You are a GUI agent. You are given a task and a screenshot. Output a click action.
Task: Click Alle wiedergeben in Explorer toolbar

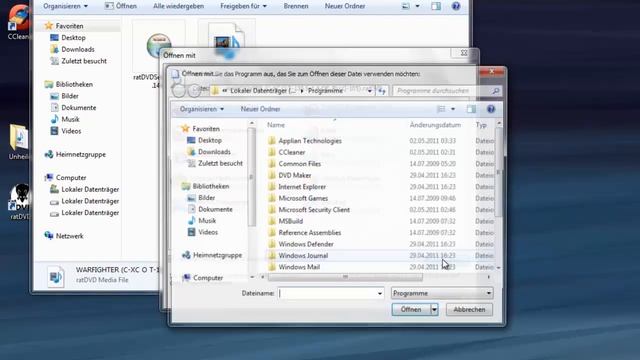click(x=178, y=6)
